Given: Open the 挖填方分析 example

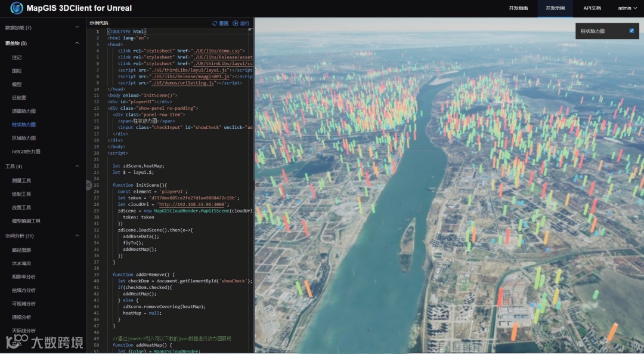Looking at the screenshot, I should point(24,290).
